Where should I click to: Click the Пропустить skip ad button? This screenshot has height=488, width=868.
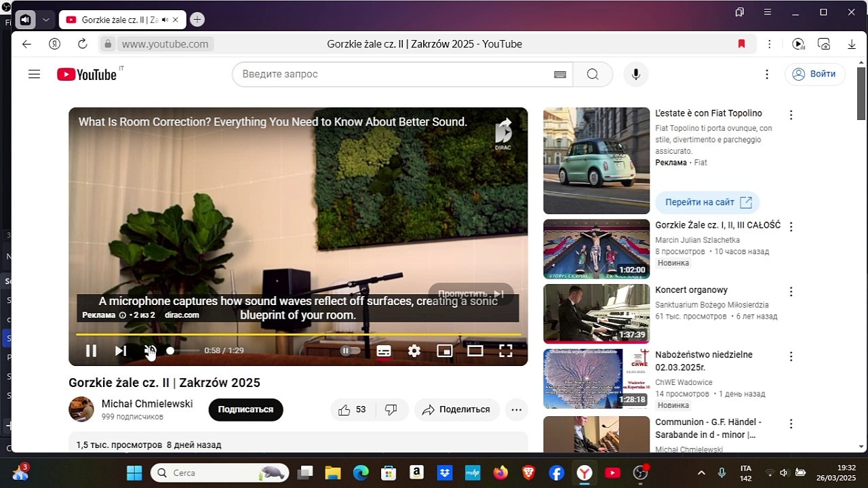(471, 294)
